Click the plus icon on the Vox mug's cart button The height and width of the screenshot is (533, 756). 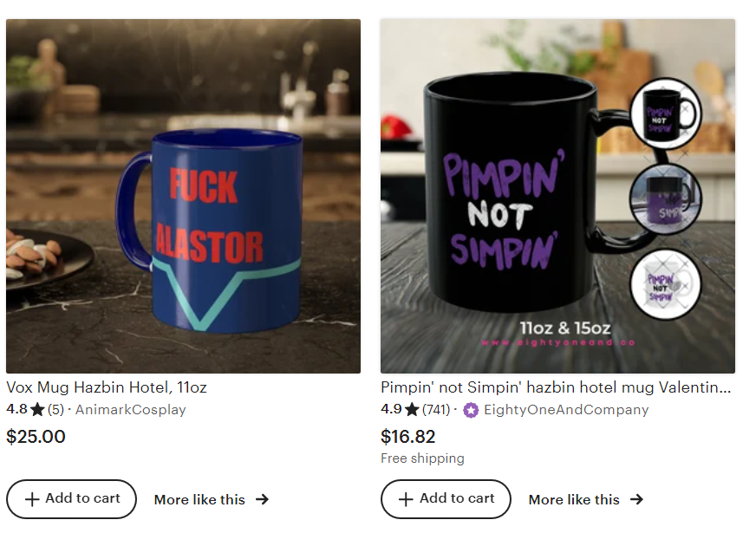[32, 499]
